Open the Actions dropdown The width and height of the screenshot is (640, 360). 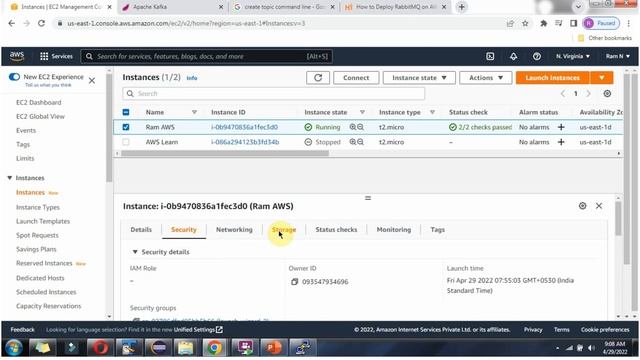tap(486, 78)
